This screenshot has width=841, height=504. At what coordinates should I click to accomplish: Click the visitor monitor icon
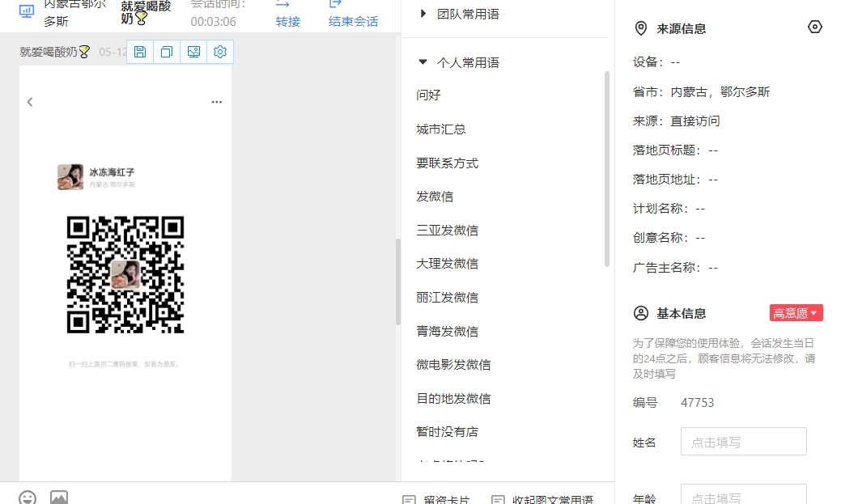(26, 11)
